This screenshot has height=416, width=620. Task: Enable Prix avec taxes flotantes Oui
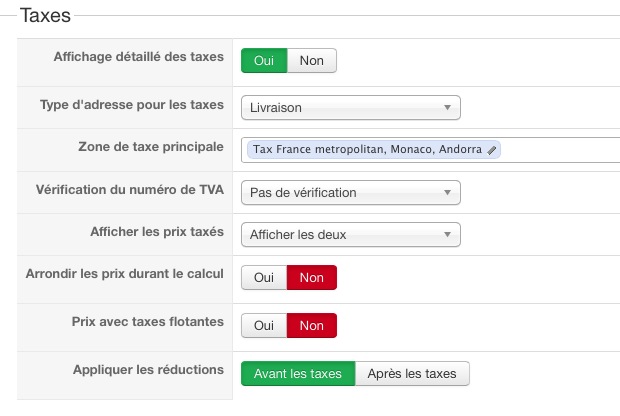[264, 326]
